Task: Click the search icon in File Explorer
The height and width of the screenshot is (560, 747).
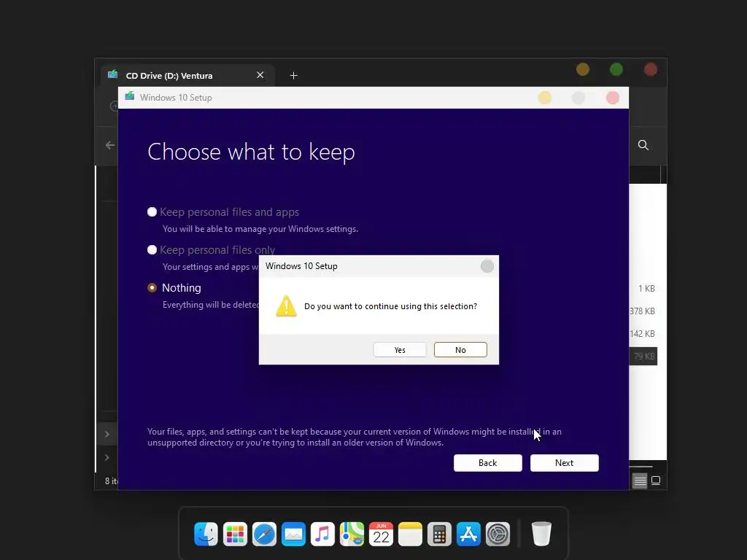Action: point(643,145)
